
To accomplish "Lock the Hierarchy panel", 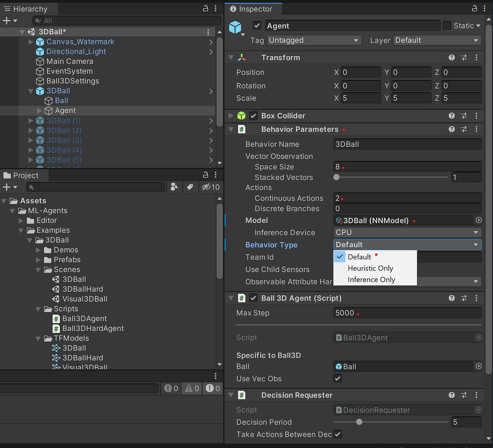I will point(206,8).
